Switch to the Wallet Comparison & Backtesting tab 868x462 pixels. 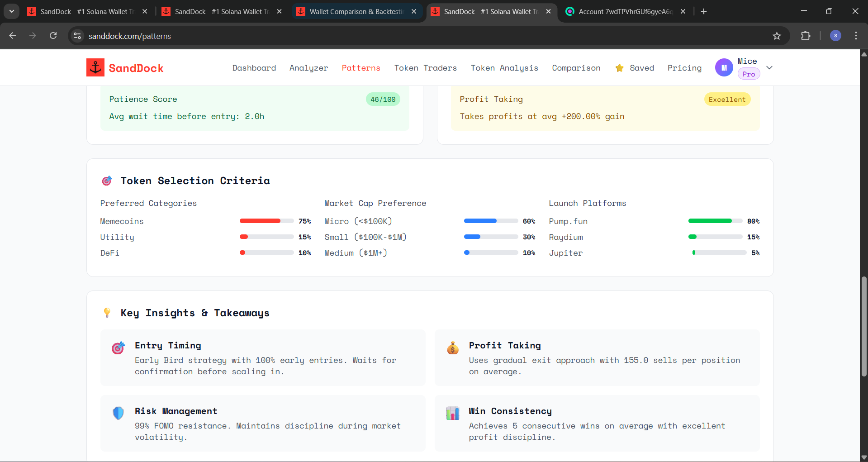357,11
